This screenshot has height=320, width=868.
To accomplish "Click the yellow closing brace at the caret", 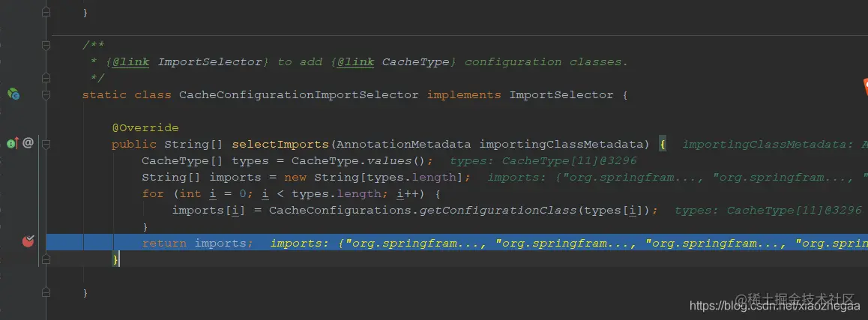I will pos(115,259).
